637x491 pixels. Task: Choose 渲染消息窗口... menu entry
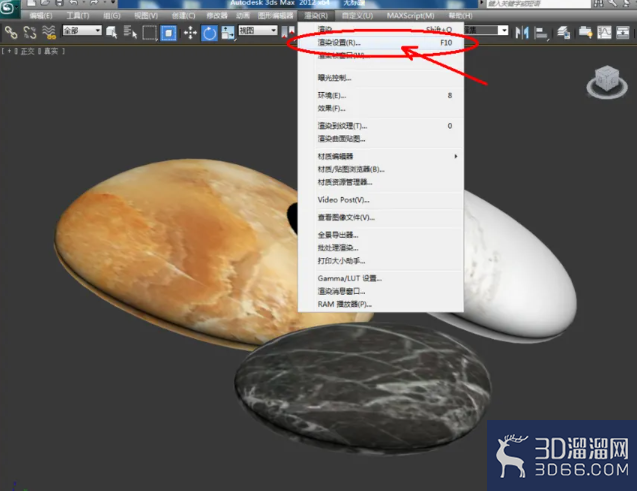click(381, 292)
